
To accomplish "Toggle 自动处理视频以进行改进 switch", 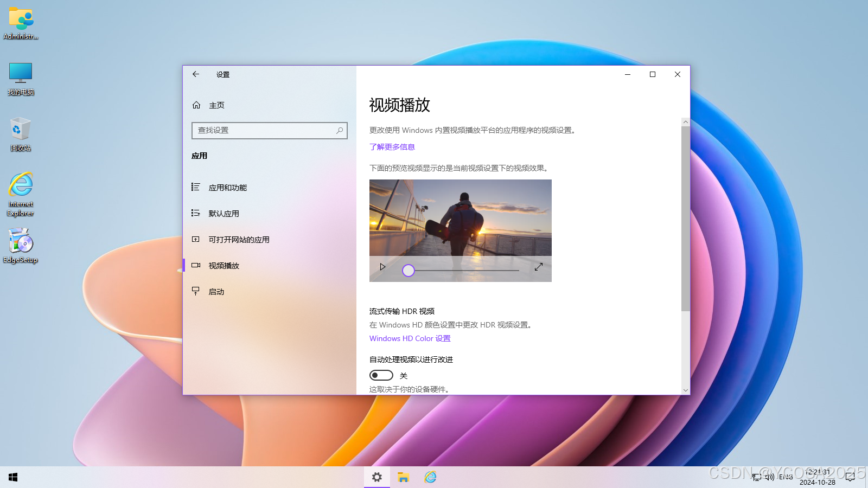I will [x=381, y=375].
